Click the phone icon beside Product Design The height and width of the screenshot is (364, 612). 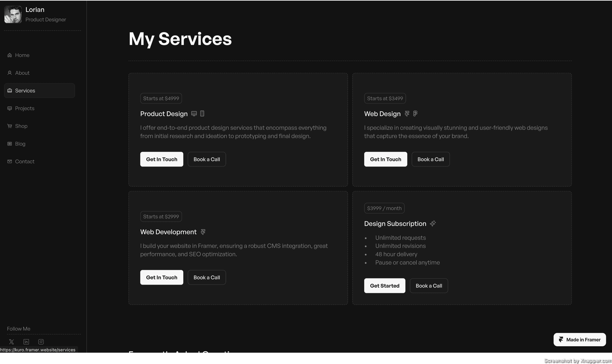202,113
